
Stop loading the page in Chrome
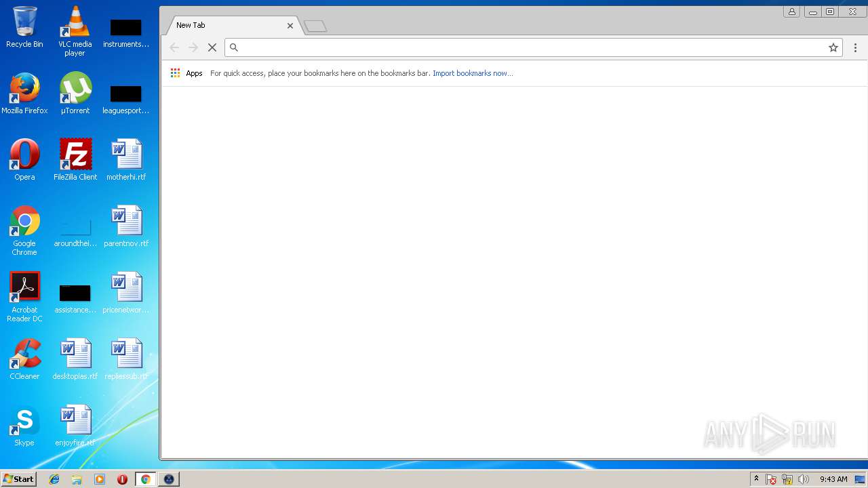[x=212, y=47]
